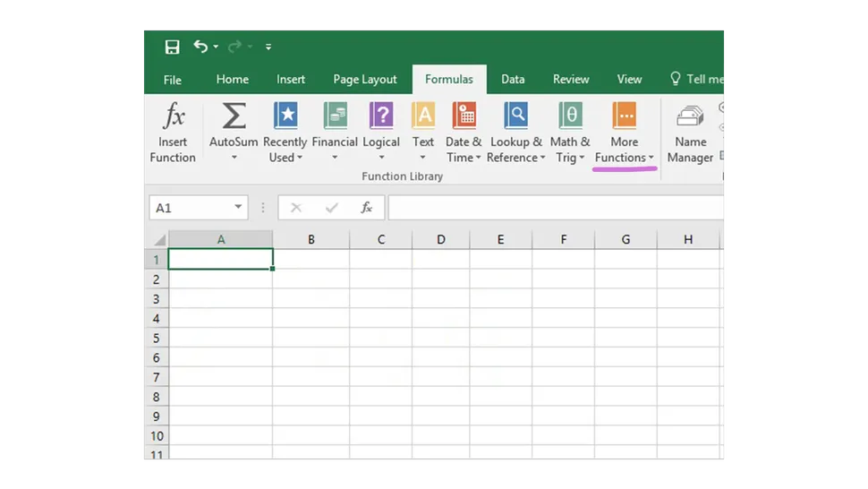Open the Name Manager
Image resolution: width=868 pixels, height=489 pixels.
click(x=690, y=133)
